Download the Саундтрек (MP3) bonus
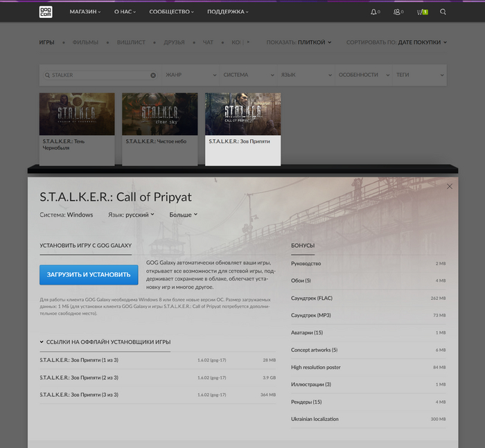 tap(369, 315)
